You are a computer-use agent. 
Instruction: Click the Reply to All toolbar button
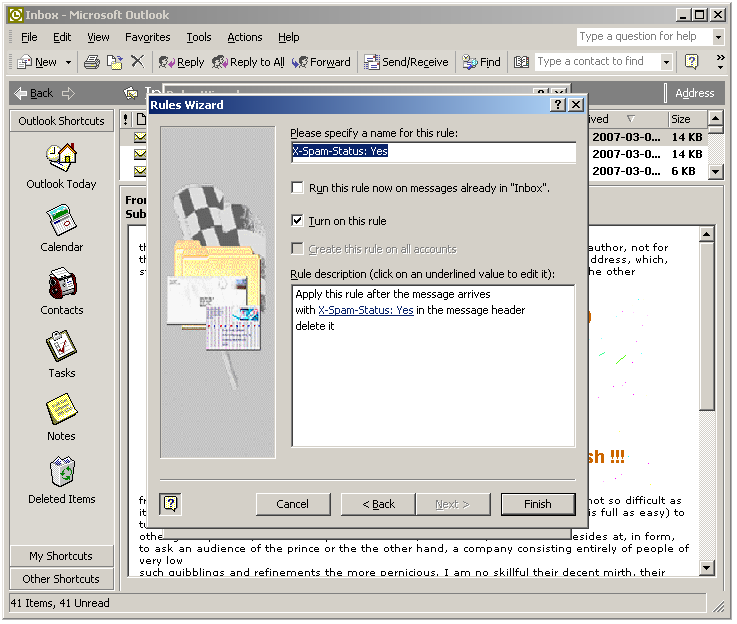pyautogui.click(x=248, y=62)
